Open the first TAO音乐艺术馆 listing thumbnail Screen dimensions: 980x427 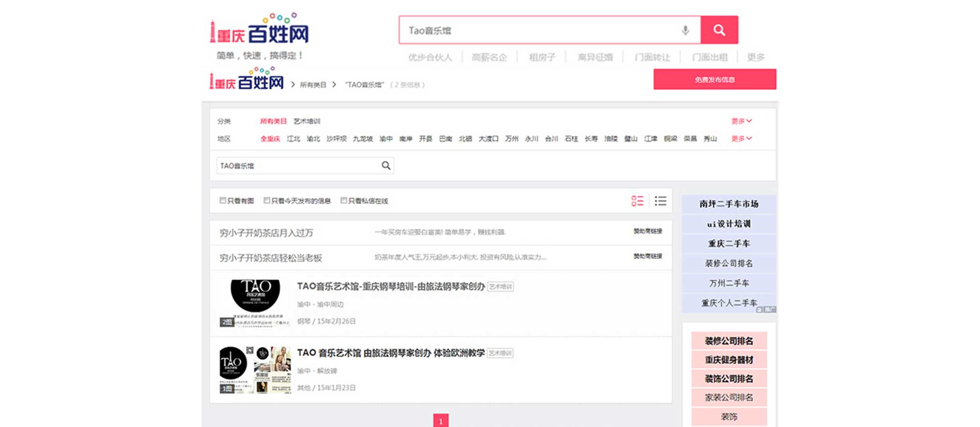(255, 303)
